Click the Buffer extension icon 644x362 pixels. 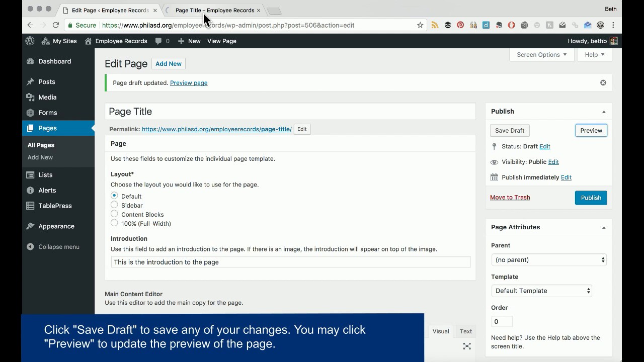click(447, 25)
